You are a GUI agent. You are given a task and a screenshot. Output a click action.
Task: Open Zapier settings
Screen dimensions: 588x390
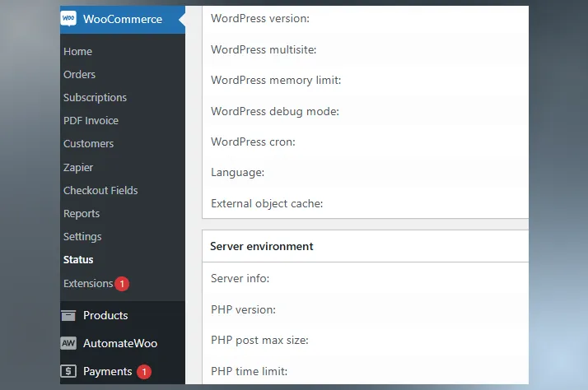(78, 168)
